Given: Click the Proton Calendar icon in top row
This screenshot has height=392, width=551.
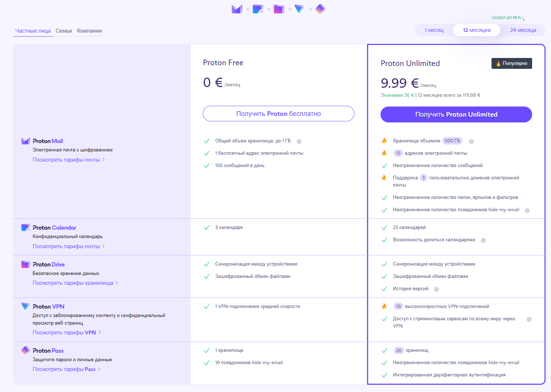Looking at the screenshot, I should (x=258, y=9).
